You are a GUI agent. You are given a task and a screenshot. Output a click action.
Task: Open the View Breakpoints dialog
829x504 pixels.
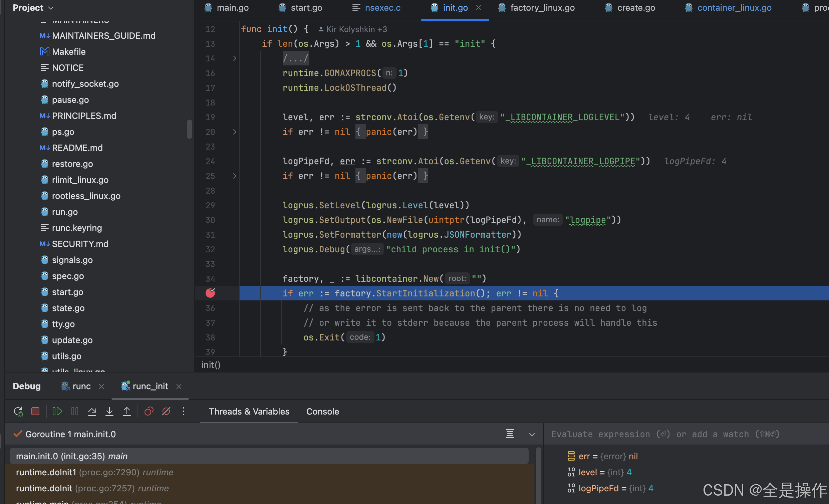(x=149, y=412)
